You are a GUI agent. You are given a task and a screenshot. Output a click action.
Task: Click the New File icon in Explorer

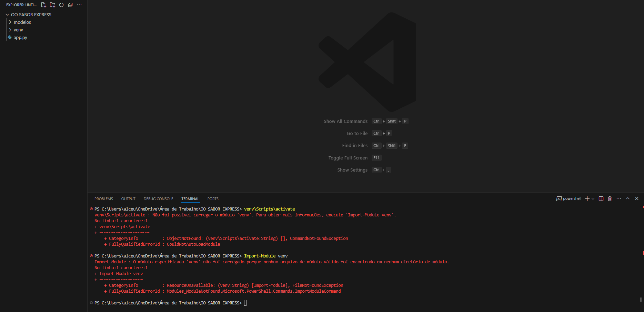pos(43,5)
